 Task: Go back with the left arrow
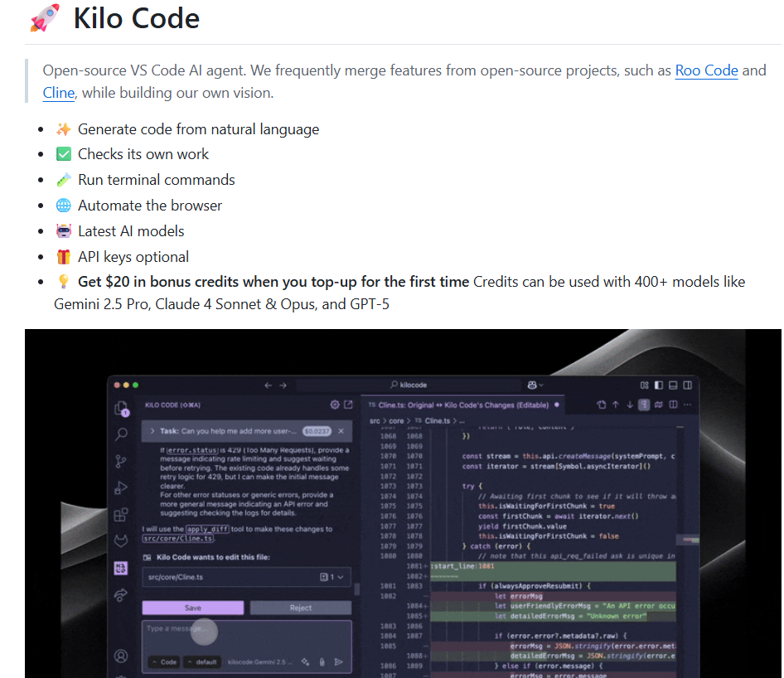click(x=269, y=385)
